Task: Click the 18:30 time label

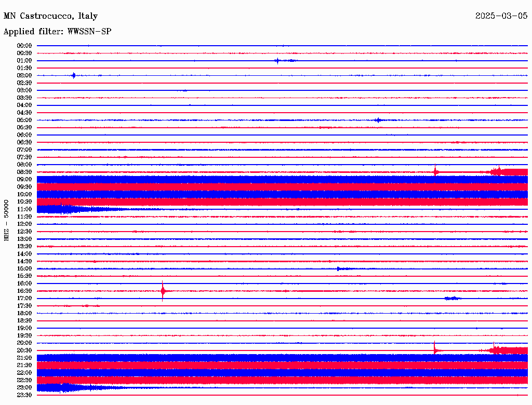Action: pyautogui.click(x=24, y=320)
